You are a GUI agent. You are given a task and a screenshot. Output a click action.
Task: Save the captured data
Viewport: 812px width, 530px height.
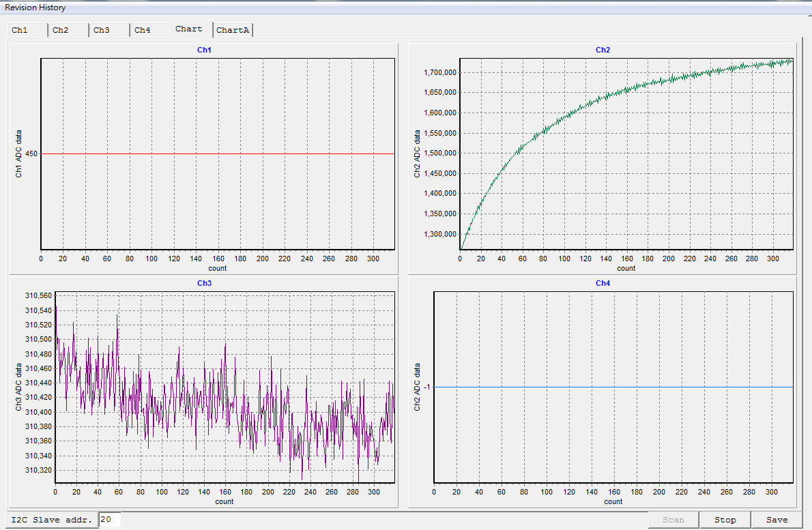pos(777,520)
